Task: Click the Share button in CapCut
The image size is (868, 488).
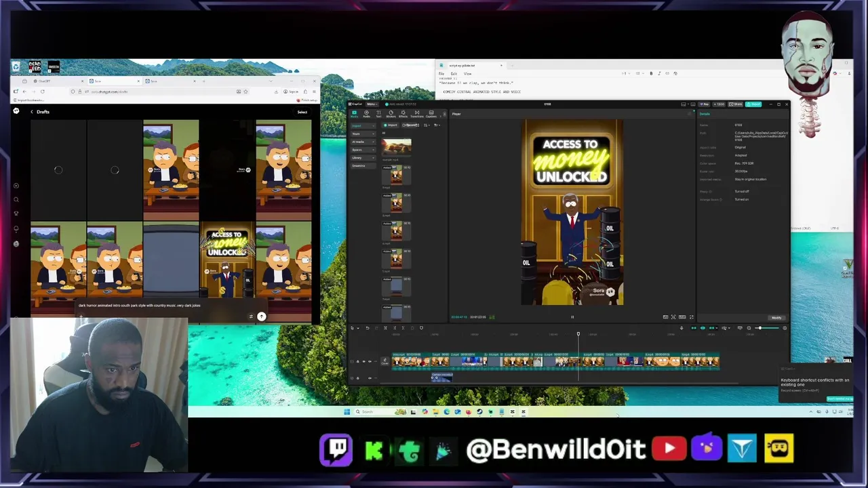Action: click(735, 104)
